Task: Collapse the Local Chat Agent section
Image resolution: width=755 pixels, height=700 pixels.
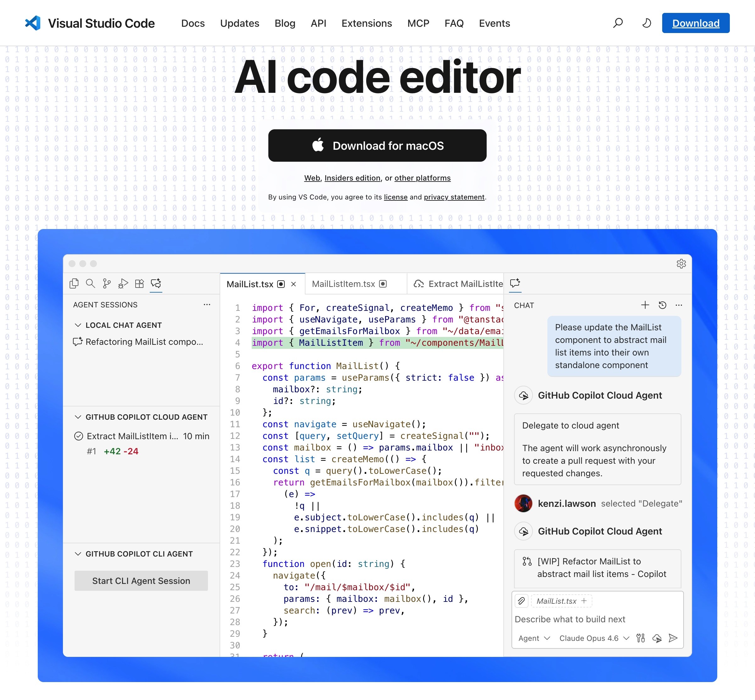Action: pos(78,325)
